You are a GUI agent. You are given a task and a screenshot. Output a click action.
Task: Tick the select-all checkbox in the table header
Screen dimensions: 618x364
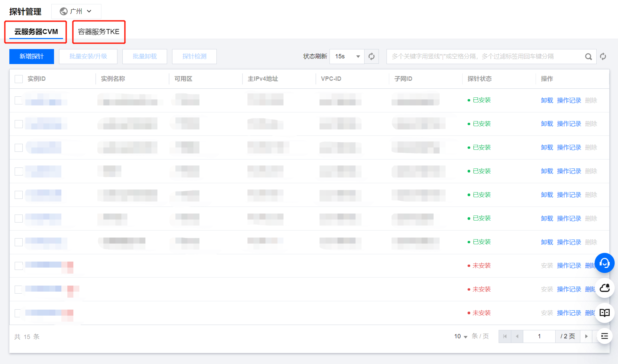(19, 79)
